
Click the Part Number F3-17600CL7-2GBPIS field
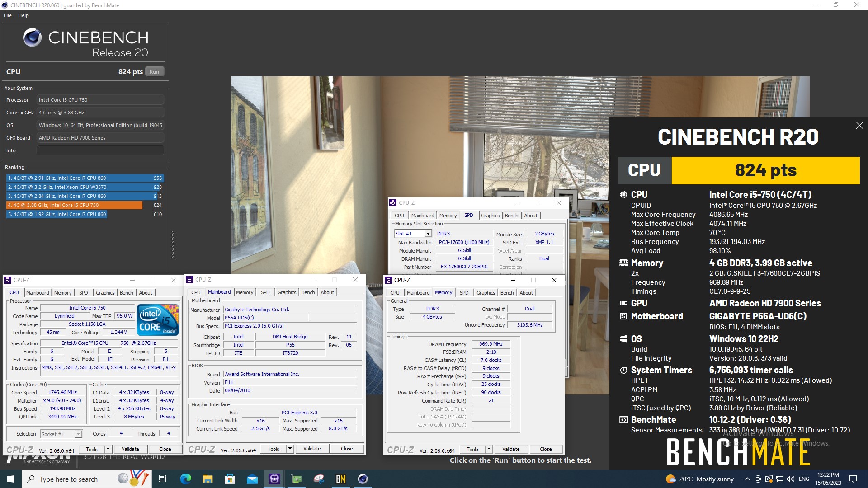[464, 267]
